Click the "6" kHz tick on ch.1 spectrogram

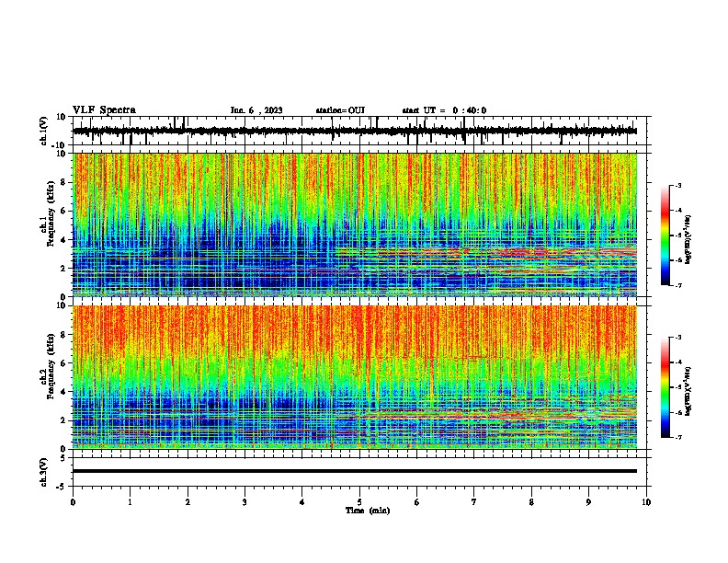click(x=64, y=211)
